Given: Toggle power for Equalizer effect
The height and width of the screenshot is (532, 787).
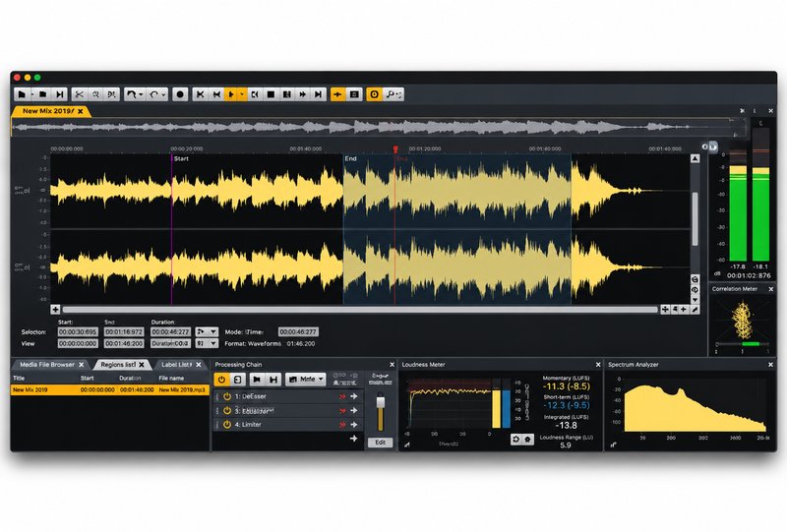Looking at the screenshot, I should click(227, 410).
